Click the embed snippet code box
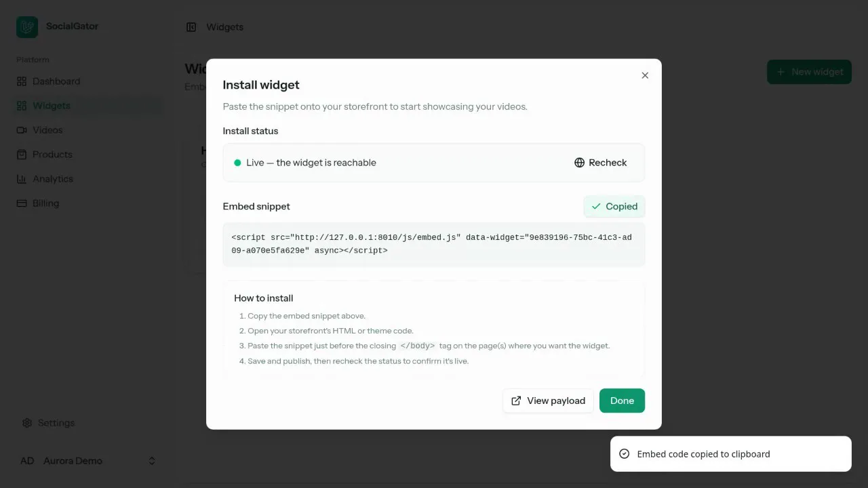This screenshot has width=868, height=488. (x=434, y=244)
